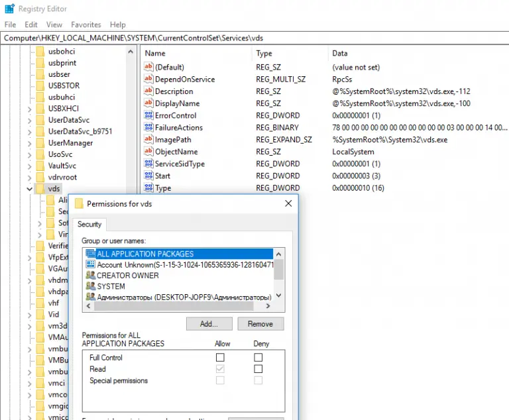Click the registry tree scroll-up arrow
Viewport: 509px width, 420px height.
click(x=131, y=52)
